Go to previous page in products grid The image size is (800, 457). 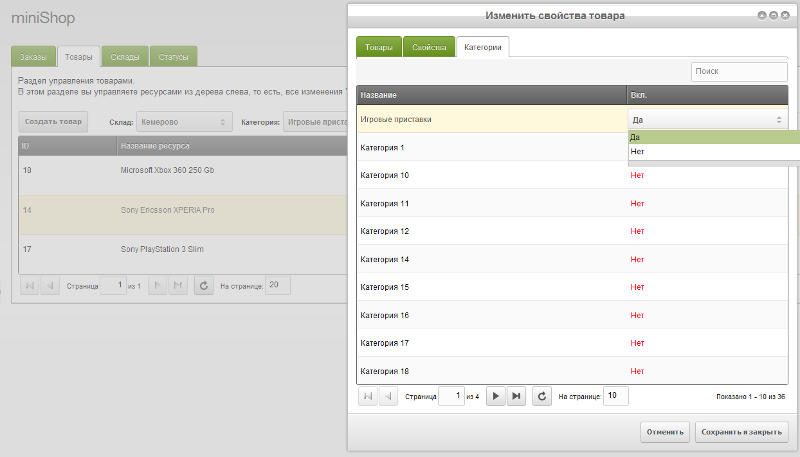pos(50,286)
